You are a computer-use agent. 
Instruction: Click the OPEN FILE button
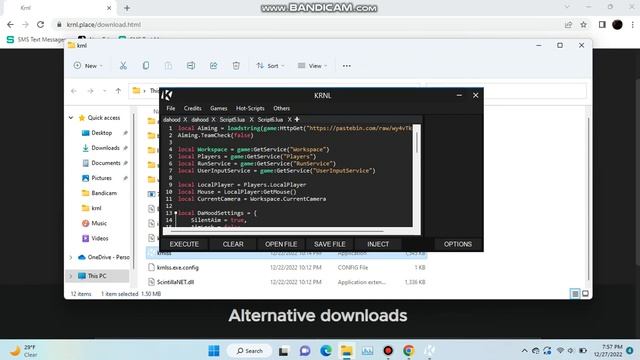[x=281, y=244]
